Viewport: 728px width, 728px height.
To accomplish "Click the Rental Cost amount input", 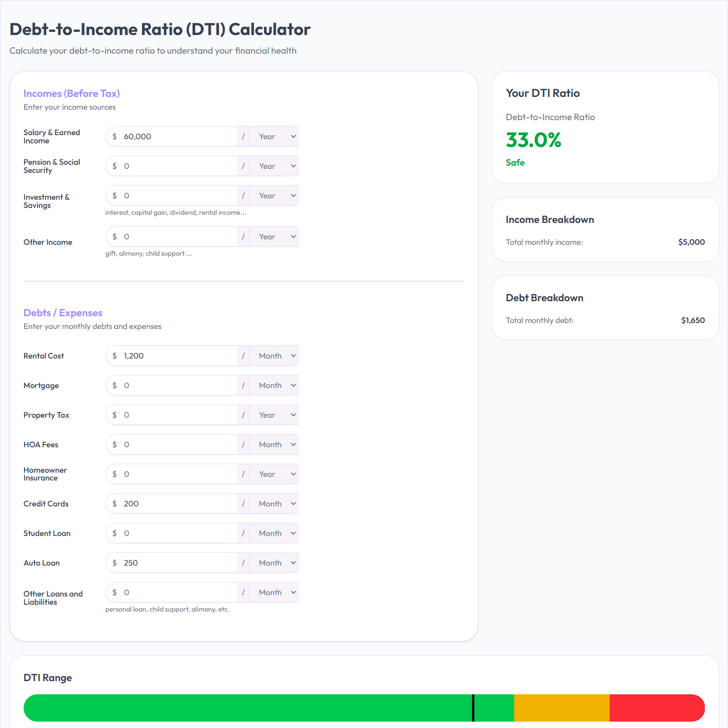I will click(x=177, y=355).
